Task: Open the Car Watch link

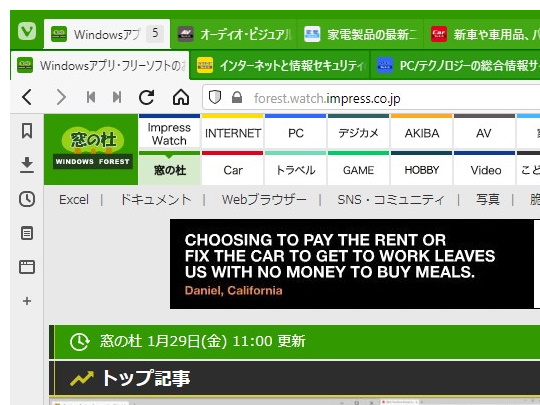Action: pos(232,169)
